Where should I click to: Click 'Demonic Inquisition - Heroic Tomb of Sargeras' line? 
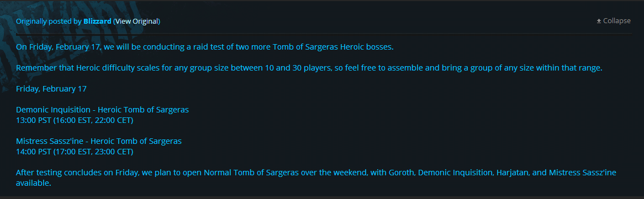click(x=102, y=110)
